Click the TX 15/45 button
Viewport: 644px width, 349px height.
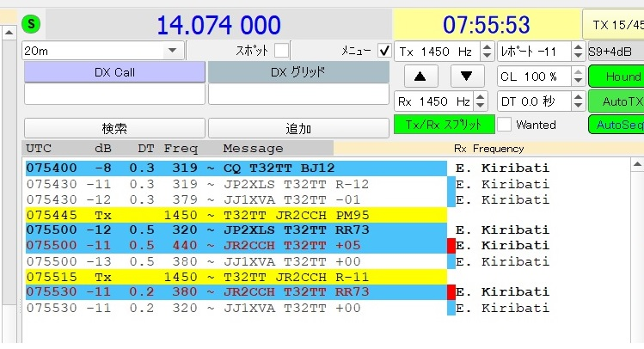614,25
